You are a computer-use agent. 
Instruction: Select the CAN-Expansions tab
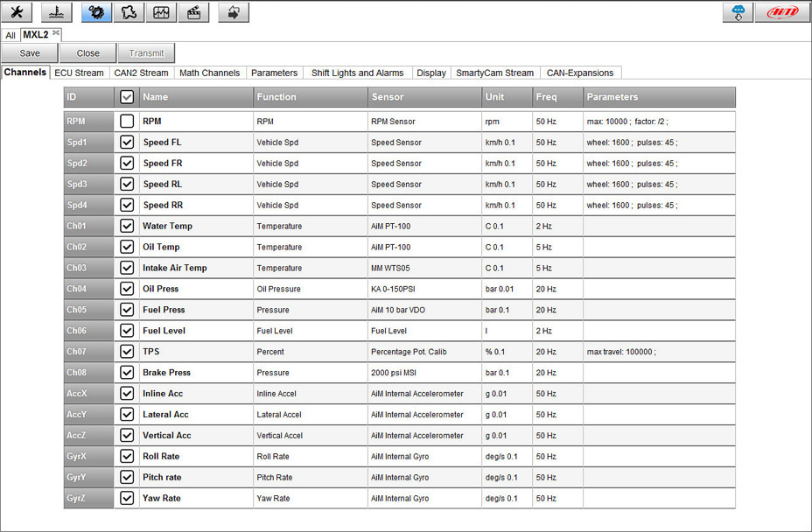580,73
